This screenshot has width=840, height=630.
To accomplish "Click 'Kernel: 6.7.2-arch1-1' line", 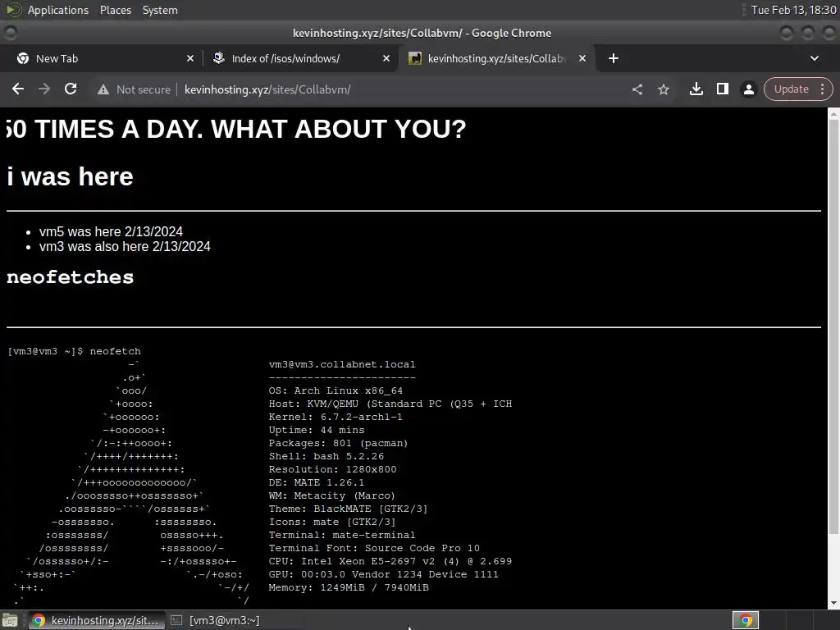I will pos(336,417).
